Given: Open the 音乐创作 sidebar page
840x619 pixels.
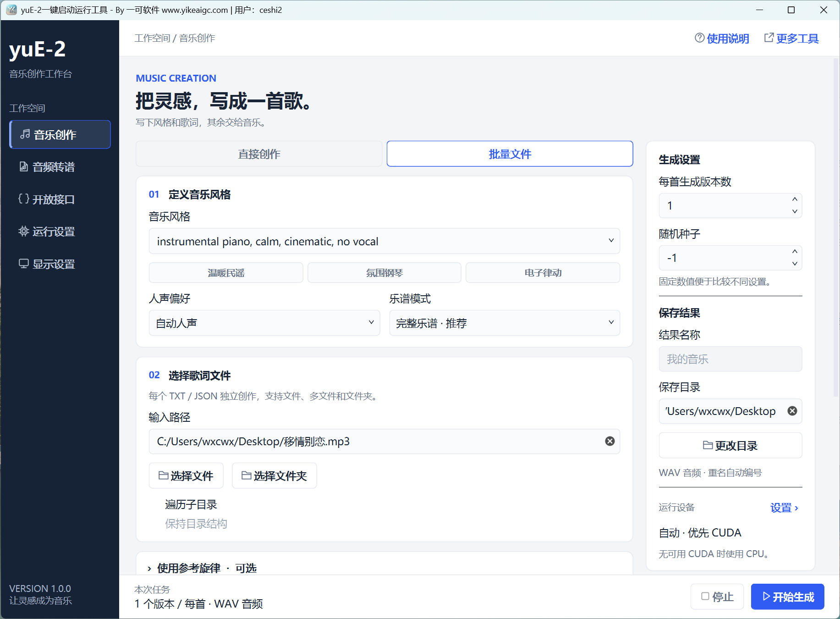Looking at the screenshot, I should coord(60,135).
